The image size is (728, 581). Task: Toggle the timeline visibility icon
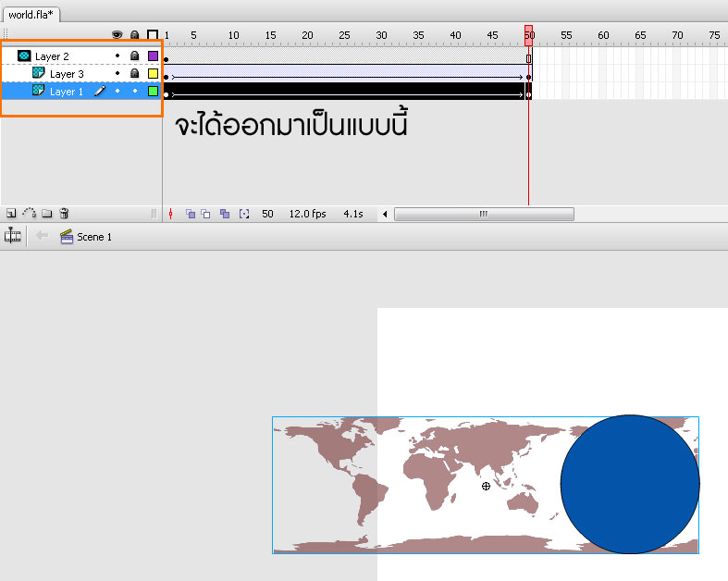pyautogui.click(x=13, y=236)
